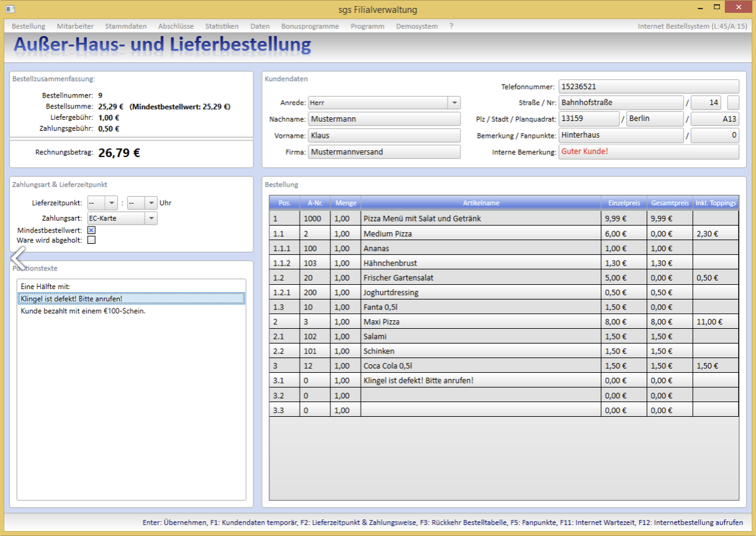Click the house number field 14
This screenshot has height=536, width=756.
(706, 102)
